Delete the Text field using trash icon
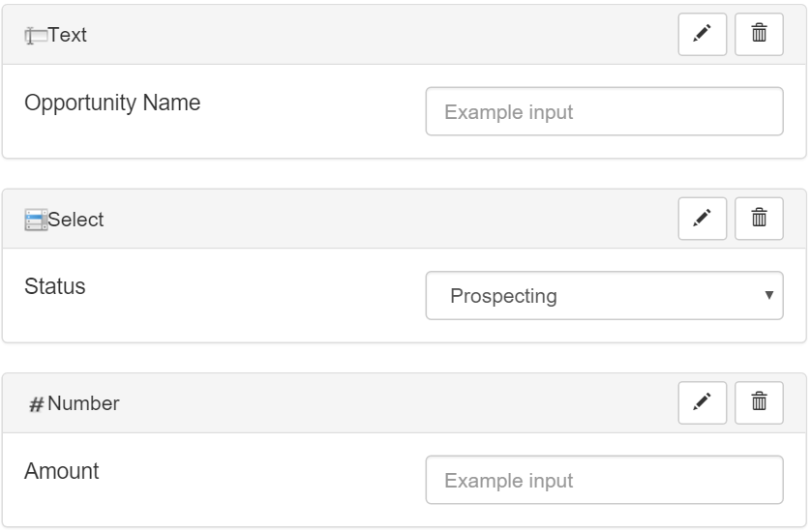The width and height of the screenshot is (811, 532). [759, 34]
